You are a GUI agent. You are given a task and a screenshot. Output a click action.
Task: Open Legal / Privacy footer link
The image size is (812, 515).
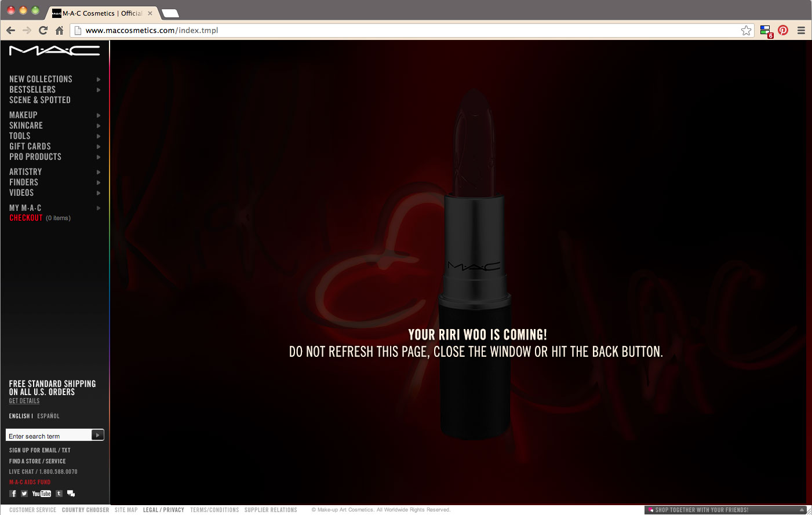[x=163, y=510]
